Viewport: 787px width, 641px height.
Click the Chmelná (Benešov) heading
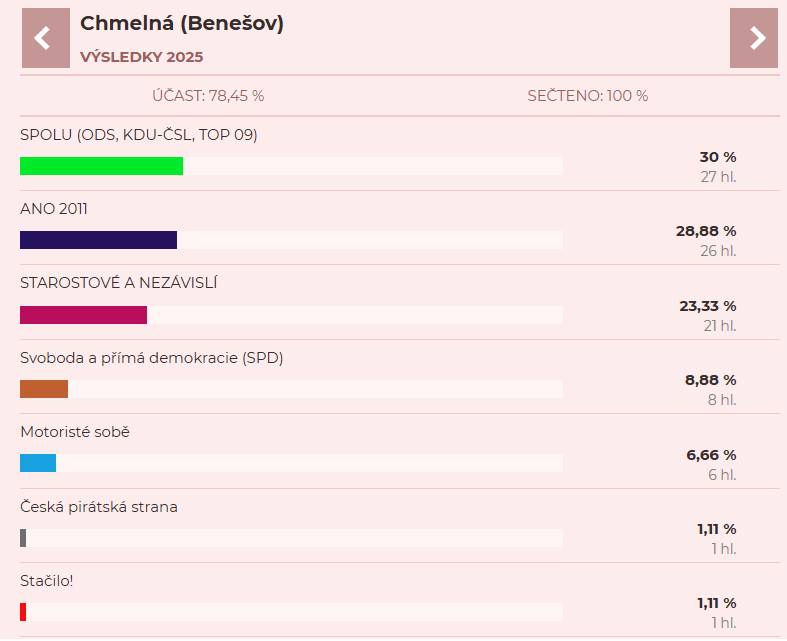(x=182, y=24)
